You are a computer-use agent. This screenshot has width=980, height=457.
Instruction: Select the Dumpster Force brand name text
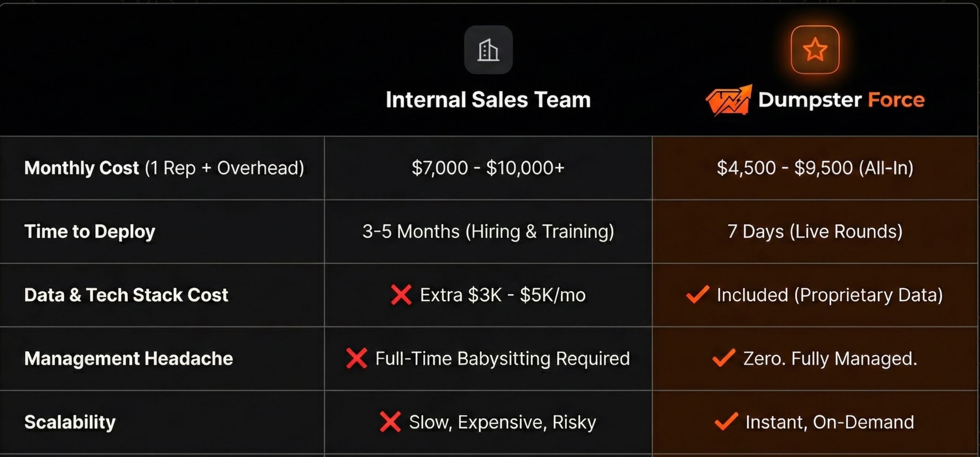(x=841, y=100)
